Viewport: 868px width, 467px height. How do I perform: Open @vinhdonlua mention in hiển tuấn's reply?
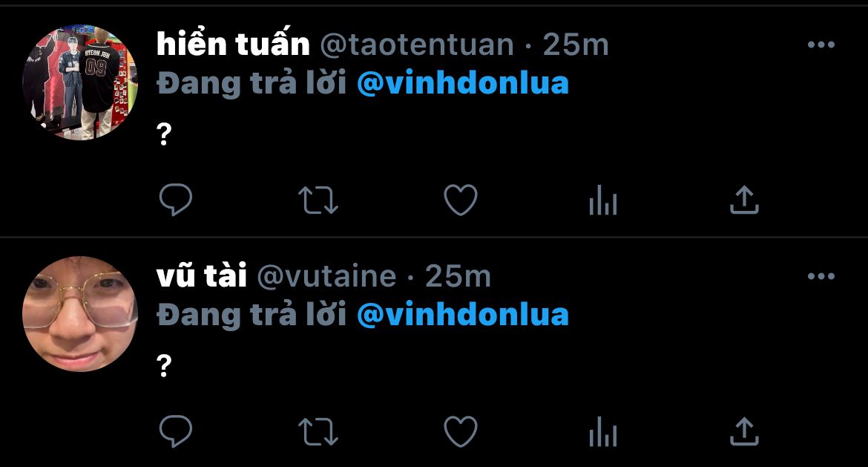coord(463,83)
